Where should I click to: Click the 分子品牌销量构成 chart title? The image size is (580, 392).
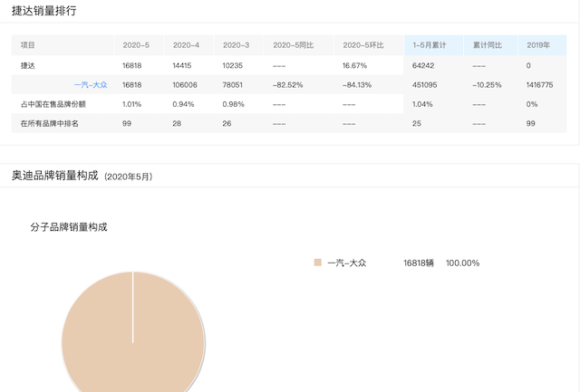tap(69, 227)
